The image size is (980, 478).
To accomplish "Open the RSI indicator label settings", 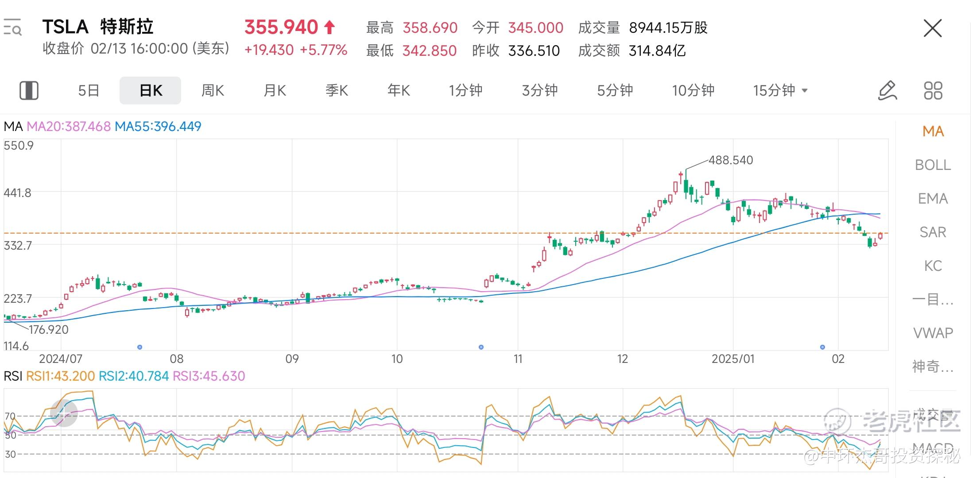I will tap(12, 376).
